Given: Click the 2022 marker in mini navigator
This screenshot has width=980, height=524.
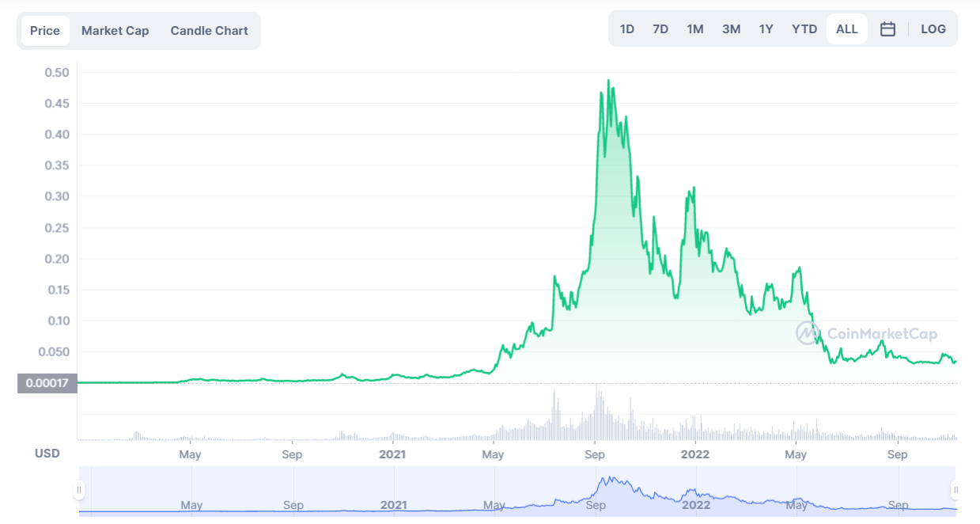Looking at the screenshot, I should 696,505.
